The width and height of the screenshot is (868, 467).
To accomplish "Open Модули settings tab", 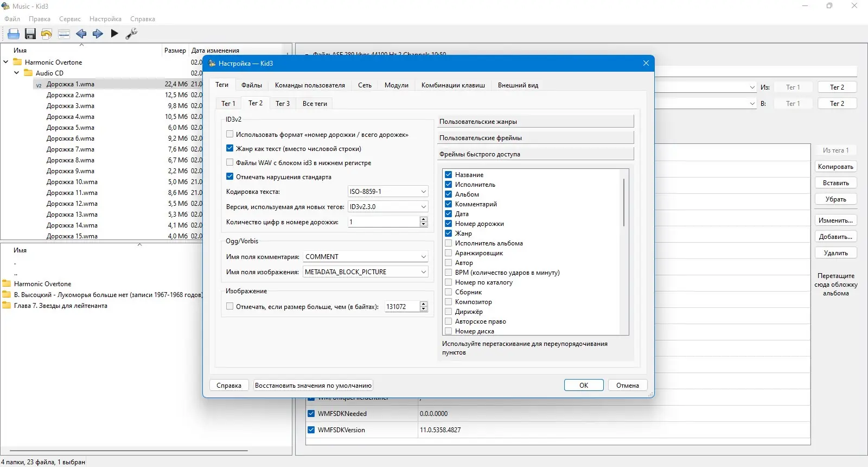I will [x=397, y=85].
